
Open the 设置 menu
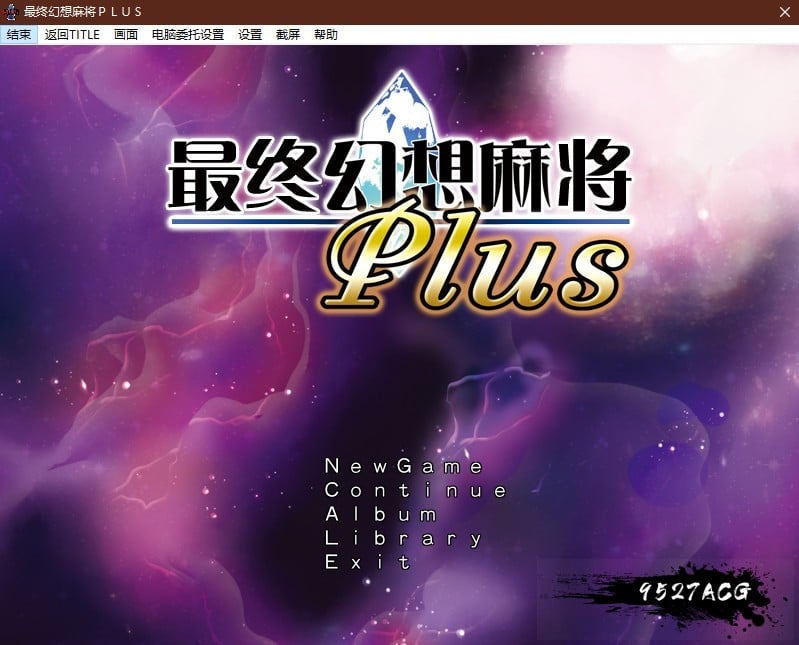(250, 35)
